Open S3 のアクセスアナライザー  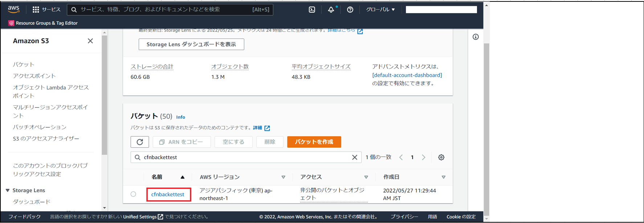point(46,139)
